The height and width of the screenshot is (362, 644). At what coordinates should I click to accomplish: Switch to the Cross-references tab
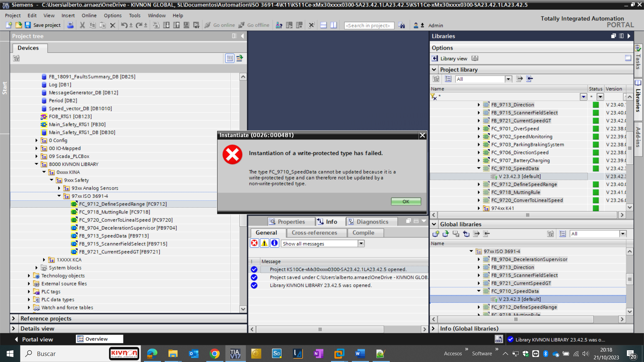(314, 233)
